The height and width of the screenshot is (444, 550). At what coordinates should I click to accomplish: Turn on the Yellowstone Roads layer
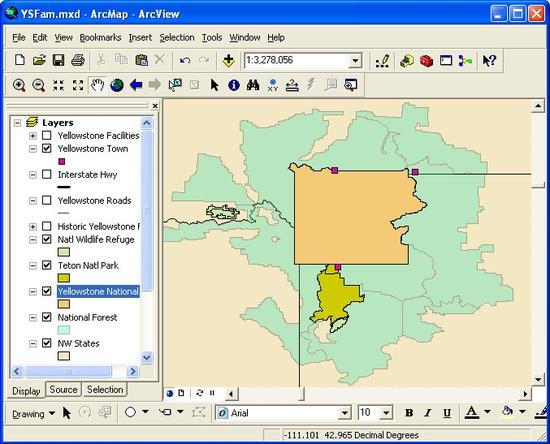click(x=47, y=200)
